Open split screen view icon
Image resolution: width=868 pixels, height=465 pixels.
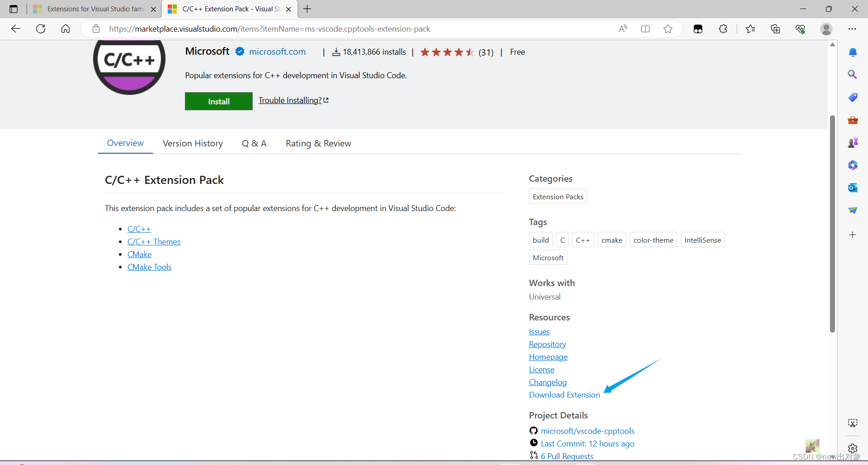pos(646,29)
